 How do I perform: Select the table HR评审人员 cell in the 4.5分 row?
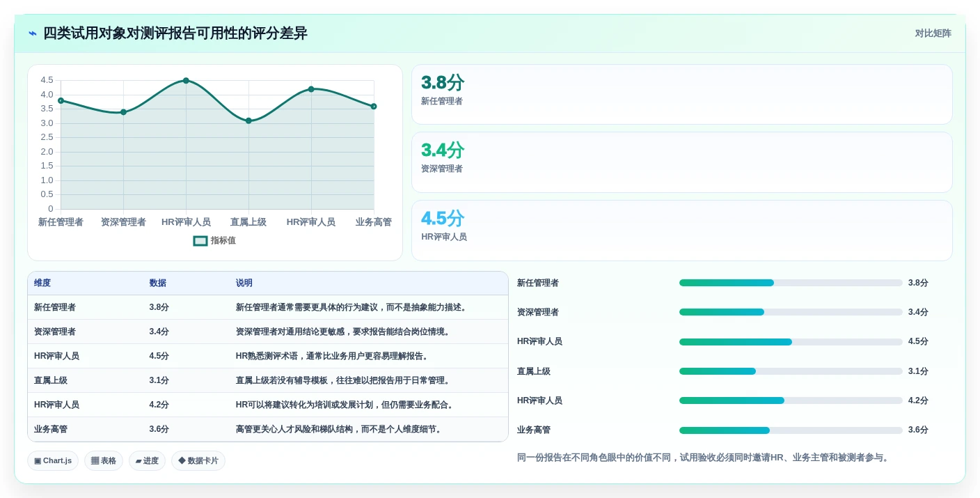[x=56, y=356]
